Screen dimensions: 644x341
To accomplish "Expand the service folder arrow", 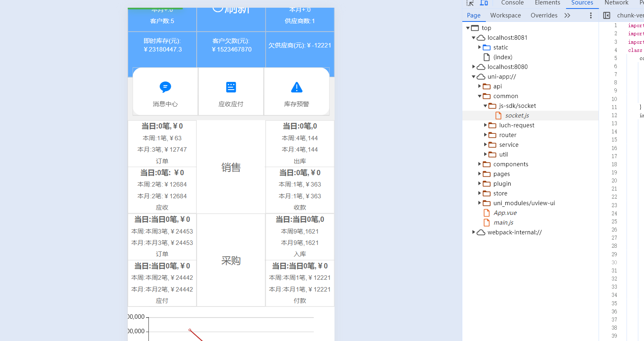I will (x=485, y=145).
